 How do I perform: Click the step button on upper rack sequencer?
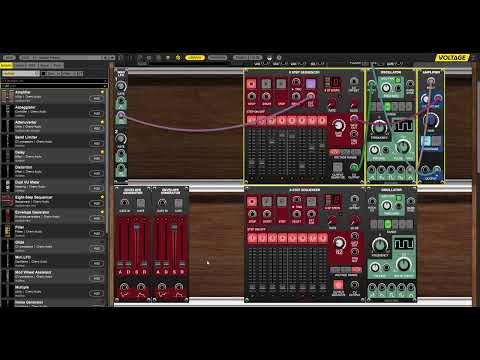point(281,83)
